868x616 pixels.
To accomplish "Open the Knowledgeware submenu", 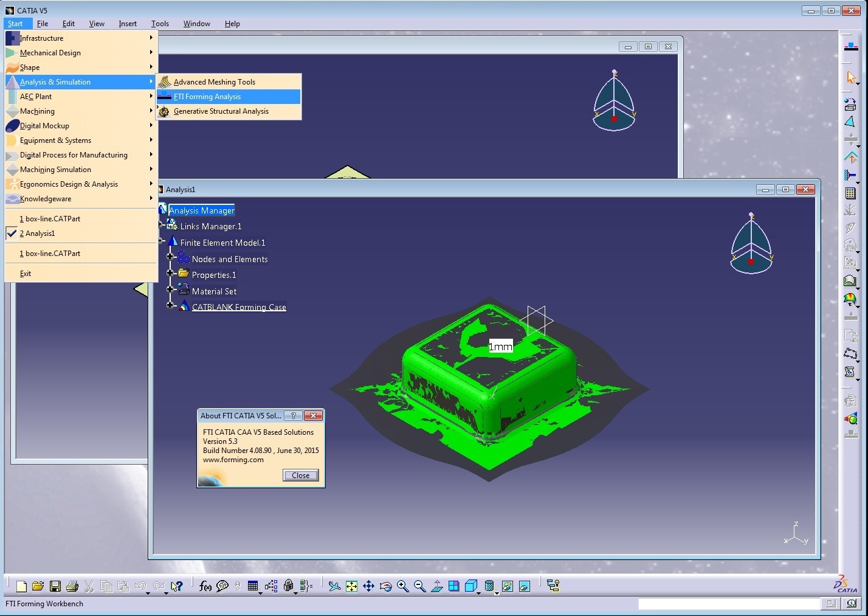I will tap(81, 199).
